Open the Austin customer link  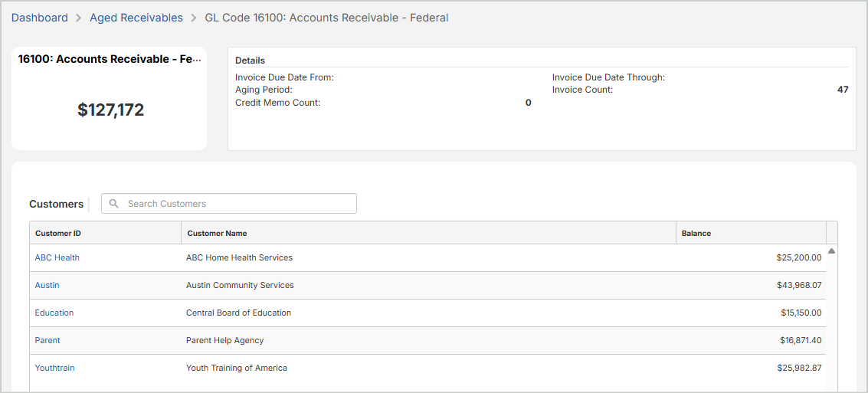47,285
